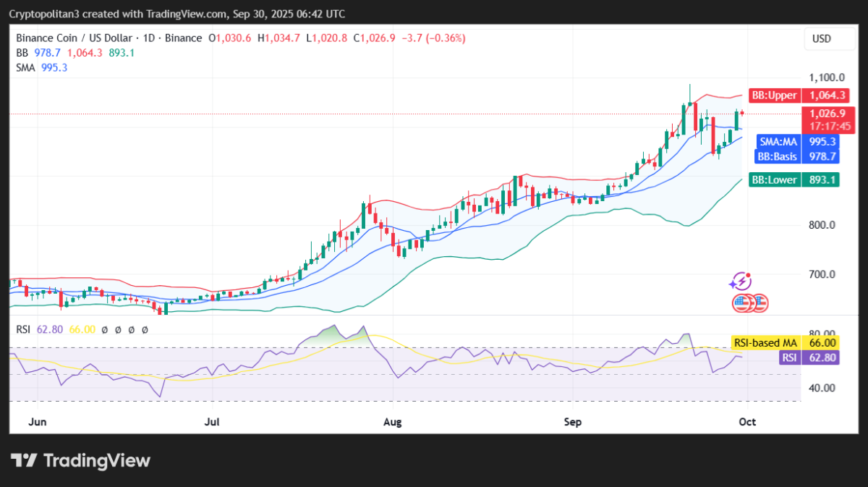Viewport: 868px width, 487px height.
Task: Toggle the SMA indicator via its legend
Action: (x=25, y=67)
